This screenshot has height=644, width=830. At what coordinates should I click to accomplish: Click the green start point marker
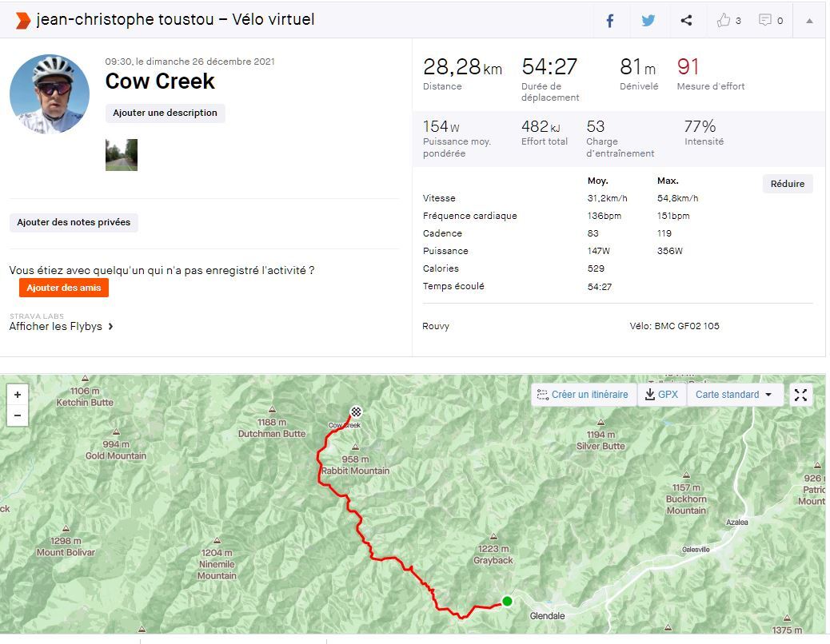coord(507,601)
